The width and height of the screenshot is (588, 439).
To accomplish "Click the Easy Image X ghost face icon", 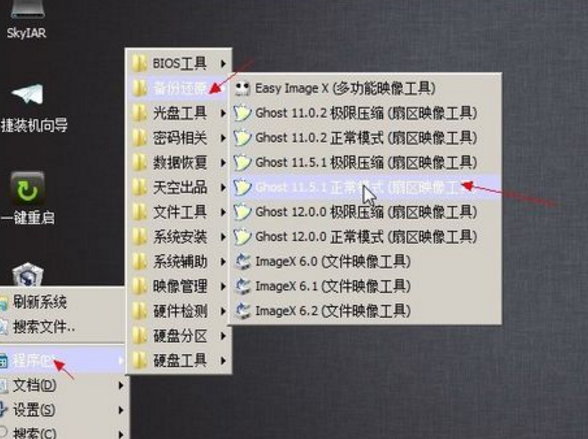I will (x=242, y=89).
